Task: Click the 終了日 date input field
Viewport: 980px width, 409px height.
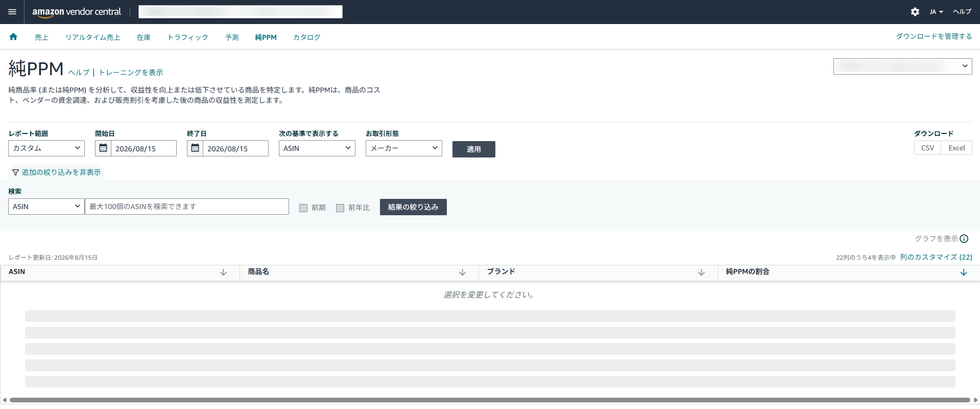Action: coord(235,148)
